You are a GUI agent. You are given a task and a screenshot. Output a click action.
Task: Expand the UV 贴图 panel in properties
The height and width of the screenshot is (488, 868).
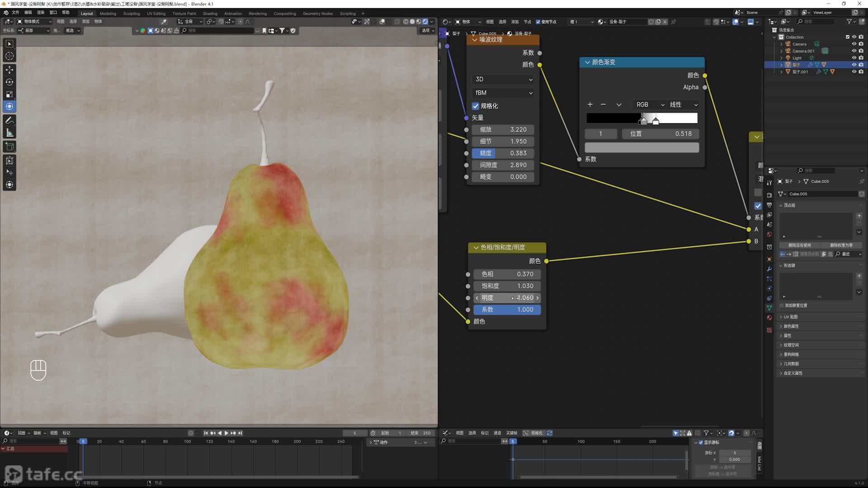pyautogui.click(x=790, y=317)
